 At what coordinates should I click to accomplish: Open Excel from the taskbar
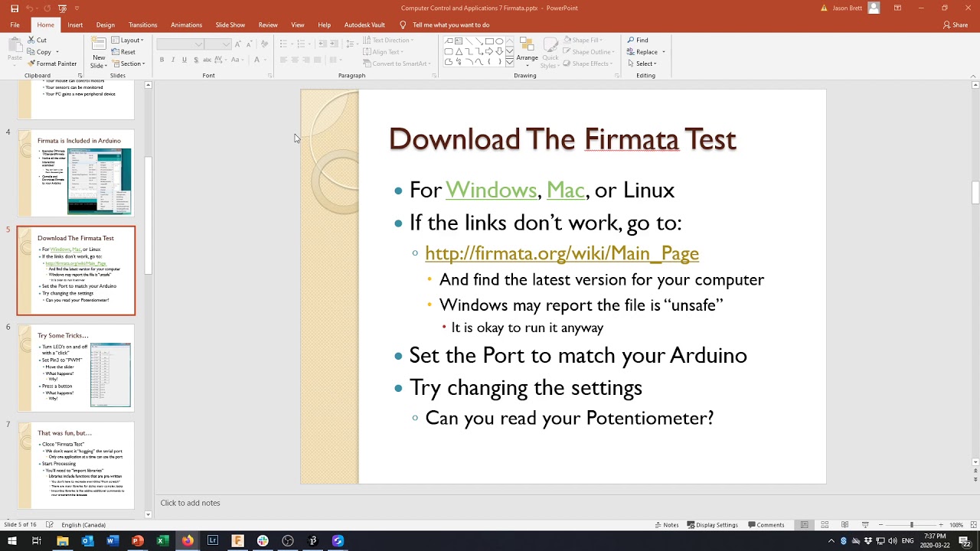(x=162, y=541)
